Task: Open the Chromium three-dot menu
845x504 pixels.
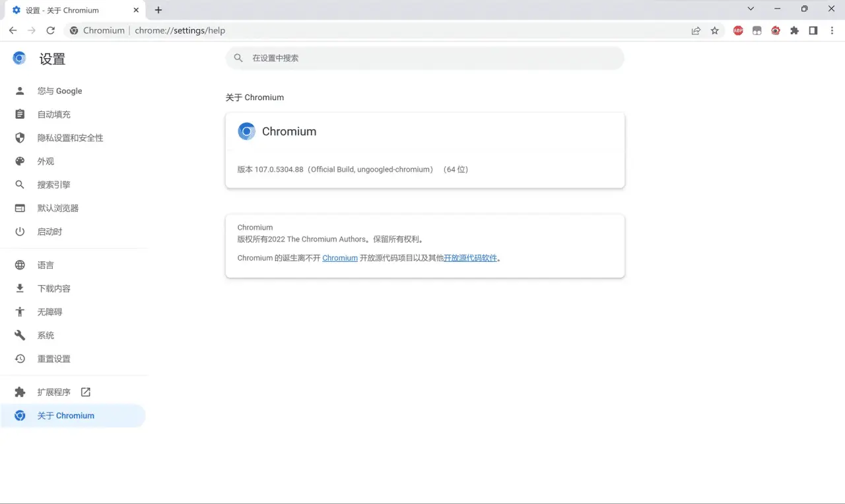Action: click(x=831, y=30)
